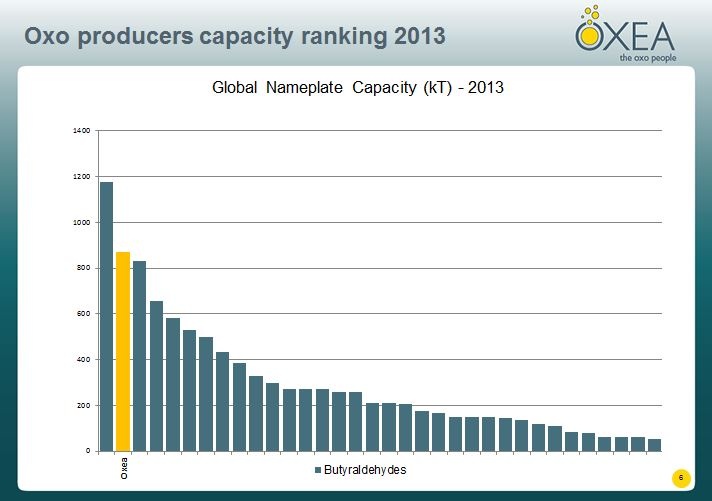Click the Butyraldehydes legend color square
This screenshot has height=501, width=712.
(318, 470)
